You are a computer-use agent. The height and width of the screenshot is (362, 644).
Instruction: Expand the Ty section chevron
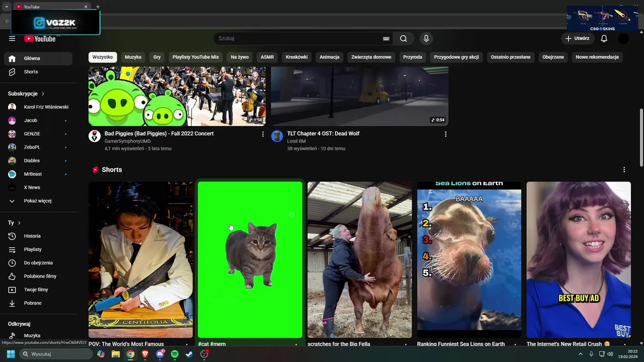pyautogui.click(x=19, y=223)
